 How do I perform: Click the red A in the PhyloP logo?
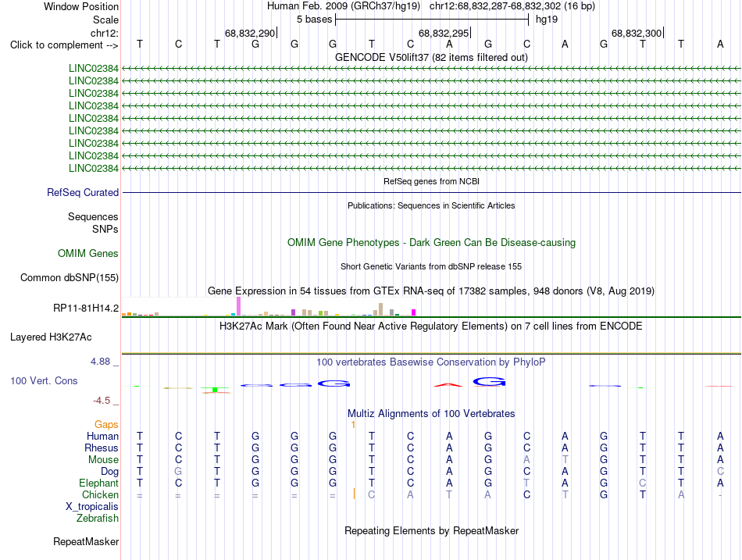(448, 385)
